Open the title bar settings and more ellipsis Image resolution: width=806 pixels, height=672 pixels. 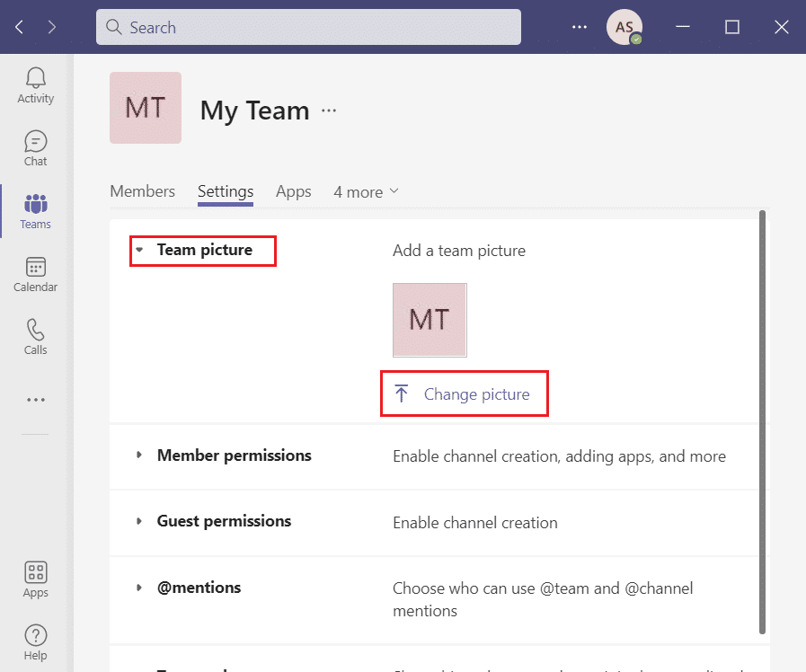pyautogui.click(x=580, y=27)
